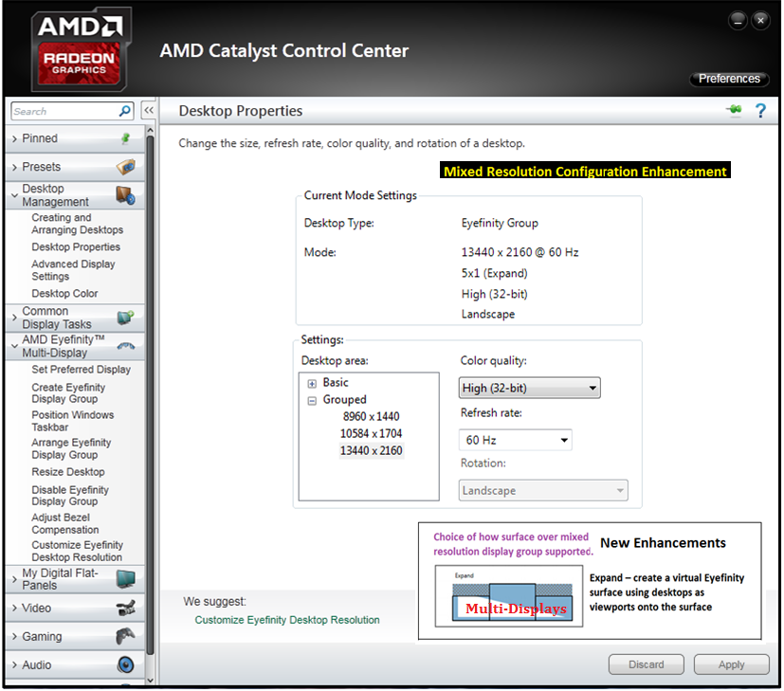The height and width of the screenshot is (691, 784).
Task: Close the Catalyst Control Center window
Action: point(760,21)
